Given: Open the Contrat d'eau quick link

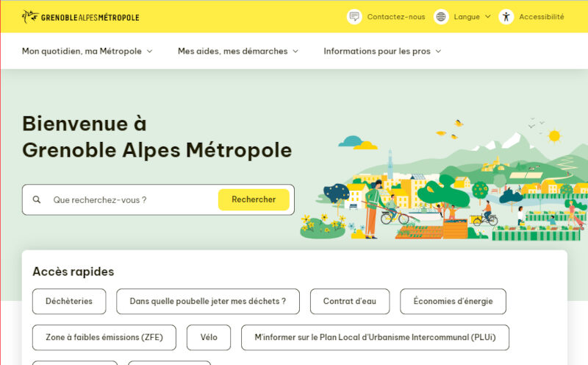Looking at the screenshot, I should pyautogui.click(x=350, y=301).
